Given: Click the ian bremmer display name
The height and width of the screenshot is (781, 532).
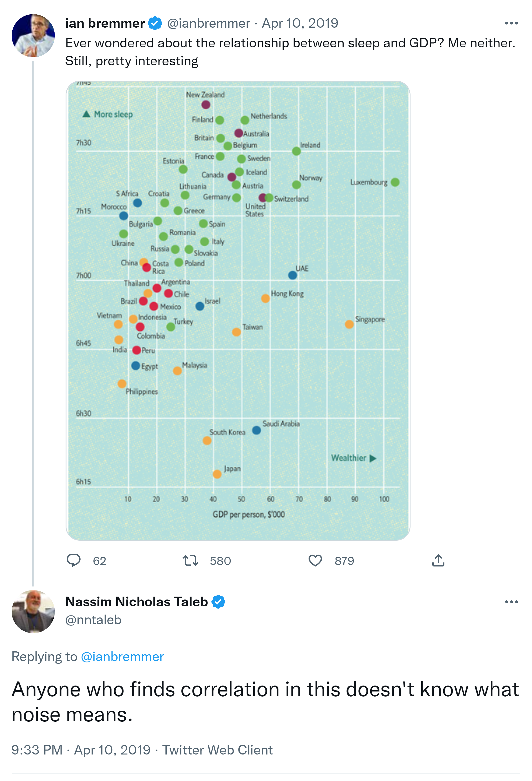Looking at the screenshot, I should point(105,23).
